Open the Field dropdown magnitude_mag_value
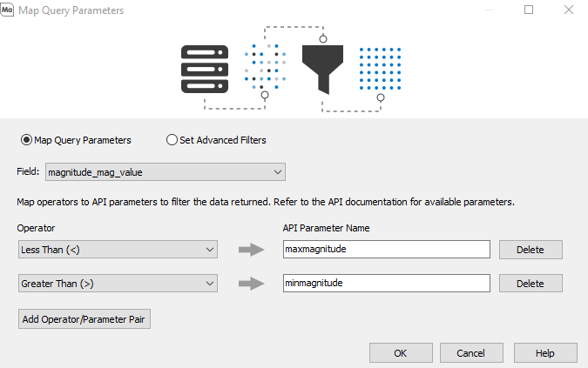Viewport: 588px width, 368px height. tap(166, 172)
